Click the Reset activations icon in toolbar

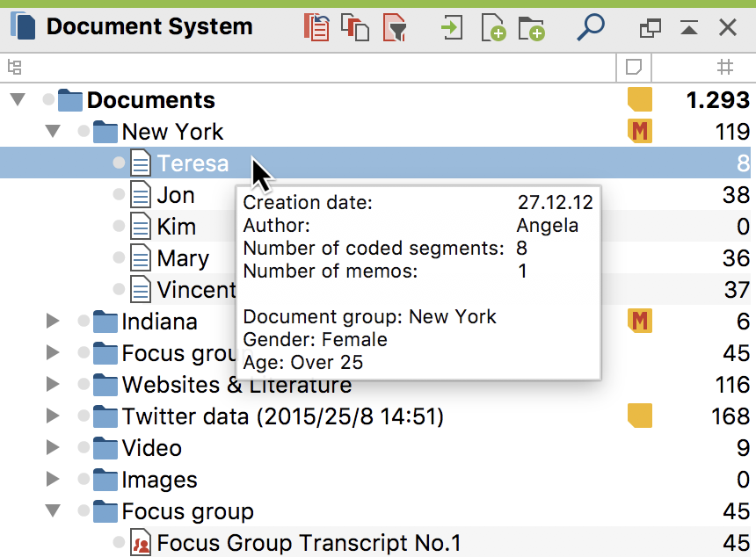(x=316, y=27)
